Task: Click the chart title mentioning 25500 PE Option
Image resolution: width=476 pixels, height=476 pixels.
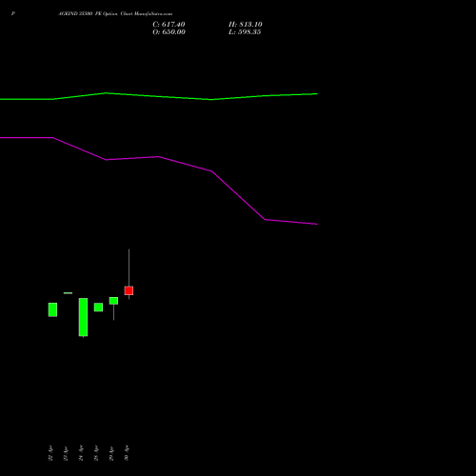Action: click(115, 13)
